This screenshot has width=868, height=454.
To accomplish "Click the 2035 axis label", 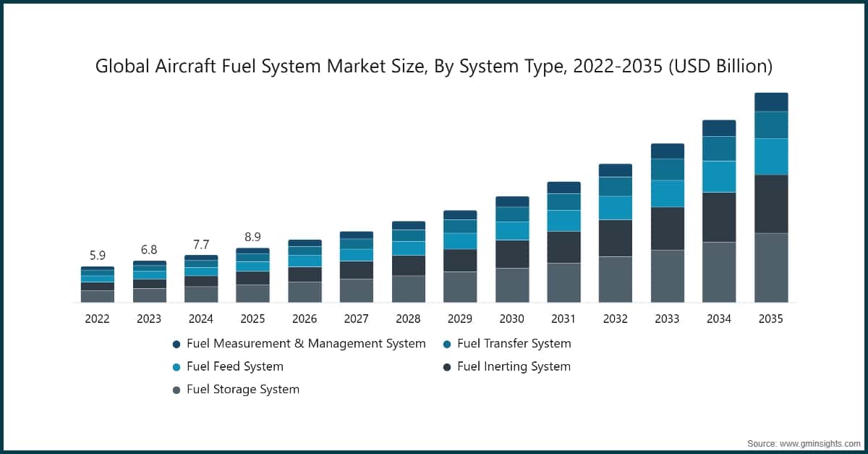I will [x=771, y=319].
